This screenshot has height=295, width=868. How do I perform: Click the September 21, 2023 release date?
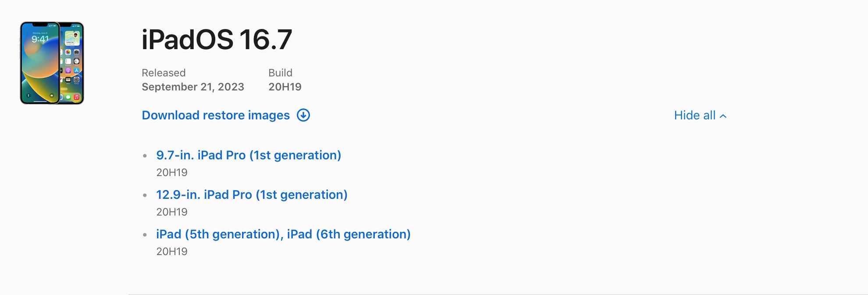[193, 87]
